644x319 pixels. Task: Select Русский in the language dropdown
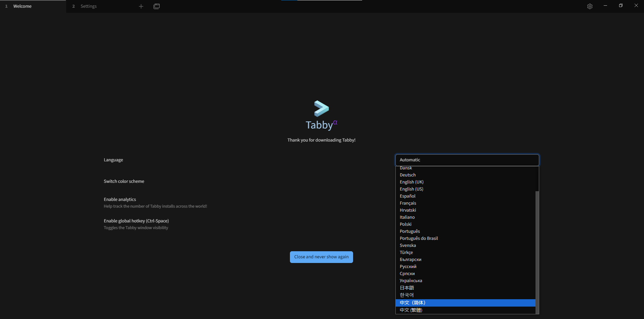pos(408,267)
